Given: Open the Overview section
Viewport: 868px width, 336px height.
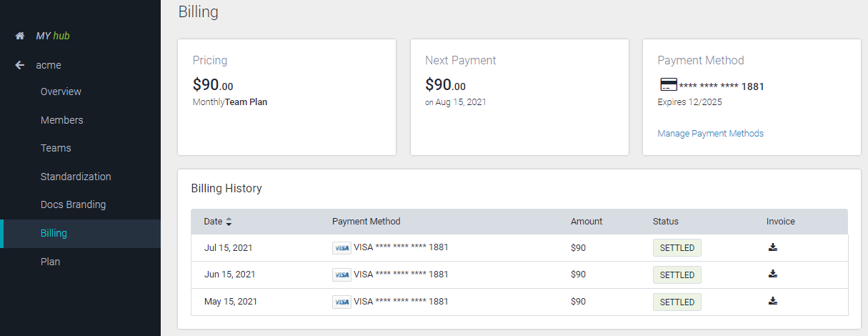Looking at the screenshot, I should coord(61,92).
